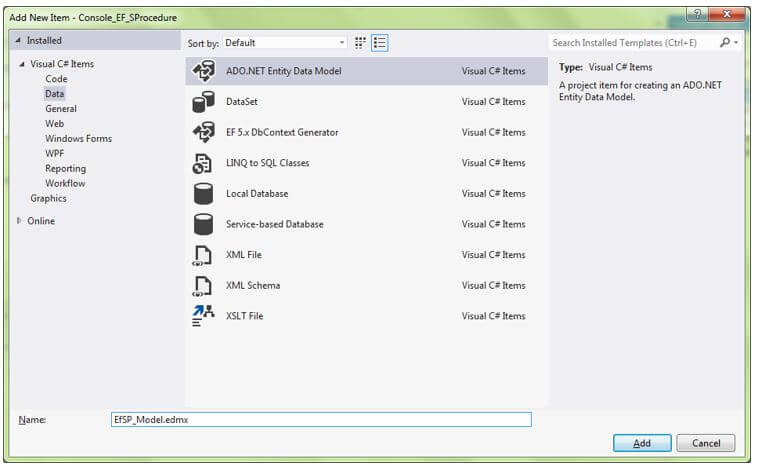Select the XML Schema label
This screenshot has height=473, width=758.
[253, 285]
